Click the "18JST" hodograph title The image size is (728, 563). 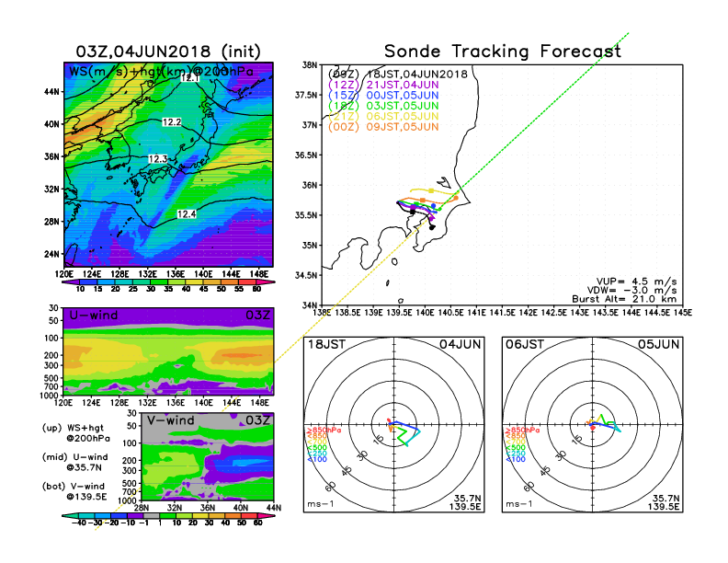click(x=327, y=344)
